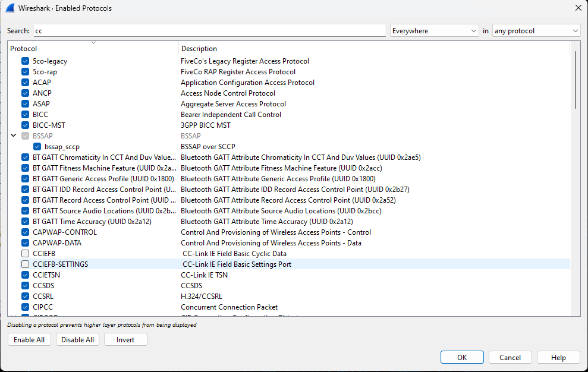Close the Enabled Protocols dialog
Viewport: 588px width, 372px height.
click(578, 8)
